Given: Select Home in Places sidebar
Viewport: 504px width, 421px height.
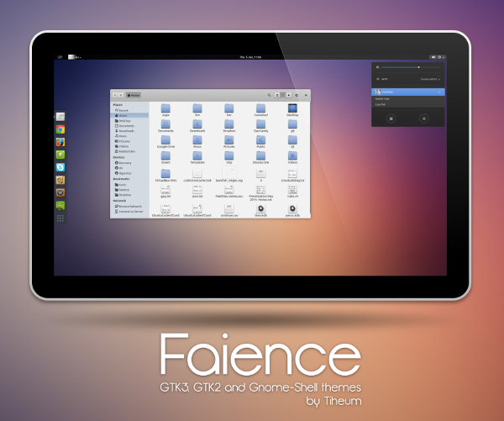Looking at the screenshot, I should [x=130, y=115].
